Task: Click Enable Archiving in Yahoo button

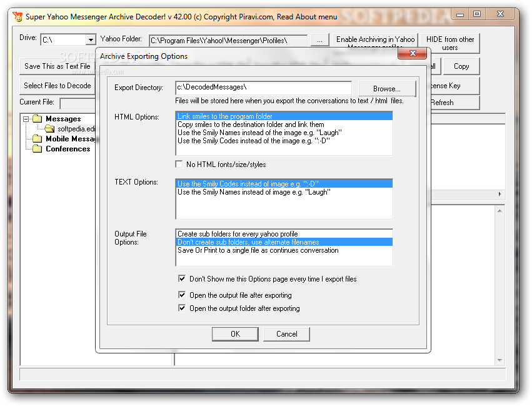Action: tap(375, 41)
